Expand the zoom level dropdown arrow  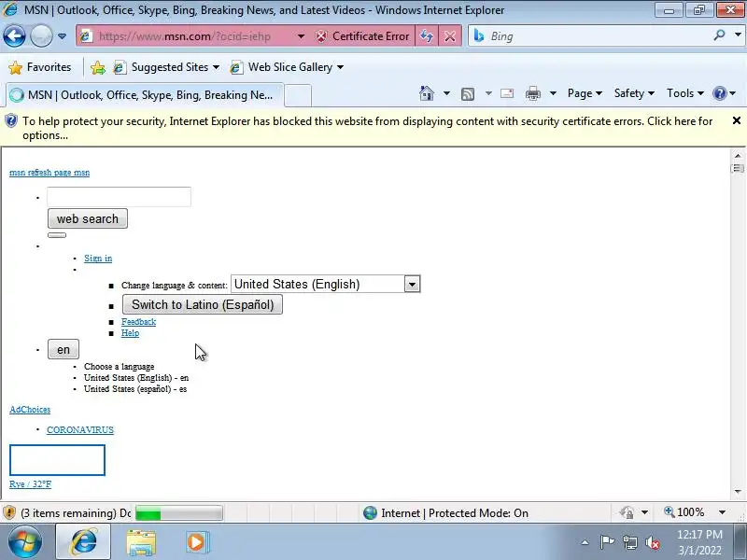coord(722,512)
